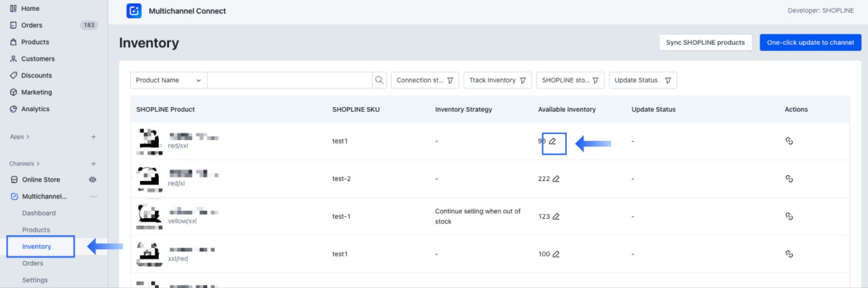
Task: Expand the Update Status filter
Action: coord(642,80)
